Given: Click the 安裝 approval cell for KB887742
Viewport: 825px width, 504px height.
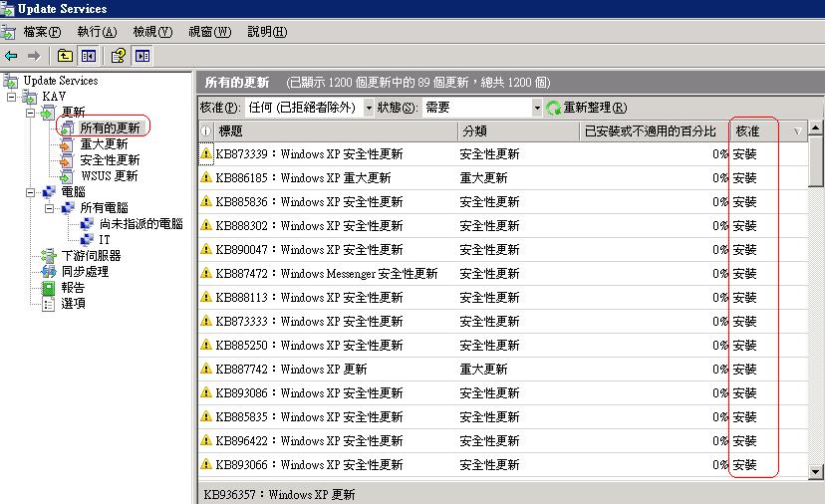Looking at the screenshot, I should pos(744,369).
